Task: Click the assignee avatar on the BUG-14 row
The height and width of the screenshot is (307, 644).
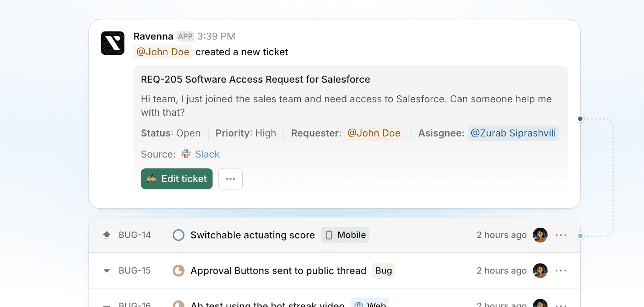Action: [x=540, y=235]
